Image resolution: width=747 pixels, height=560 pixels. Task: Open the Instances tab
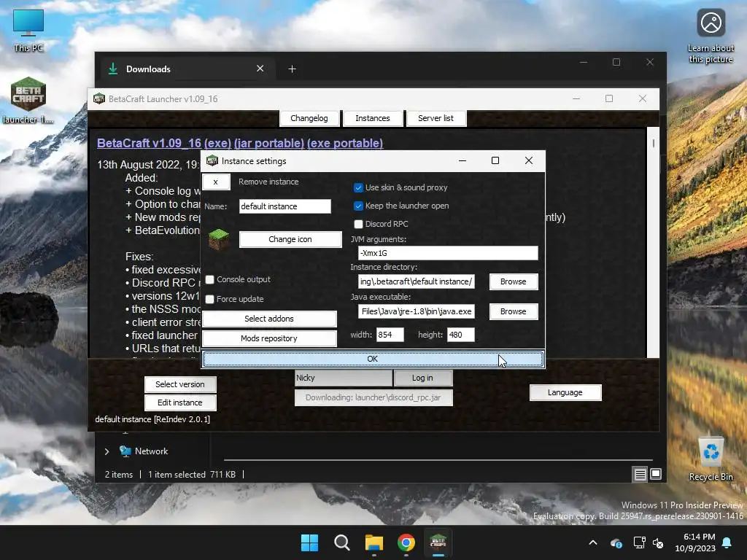[373, 118]
